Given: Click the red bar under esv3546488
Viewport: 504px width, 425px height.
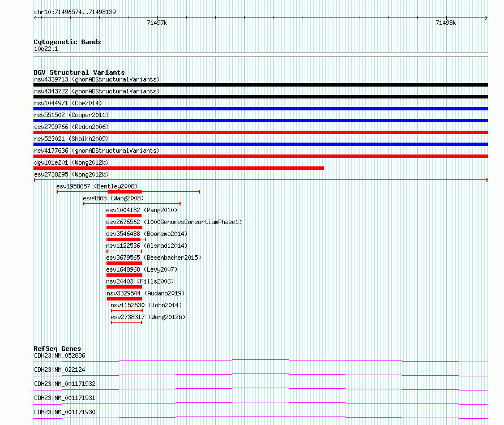Looking at the screenshot, I should 125,239.
